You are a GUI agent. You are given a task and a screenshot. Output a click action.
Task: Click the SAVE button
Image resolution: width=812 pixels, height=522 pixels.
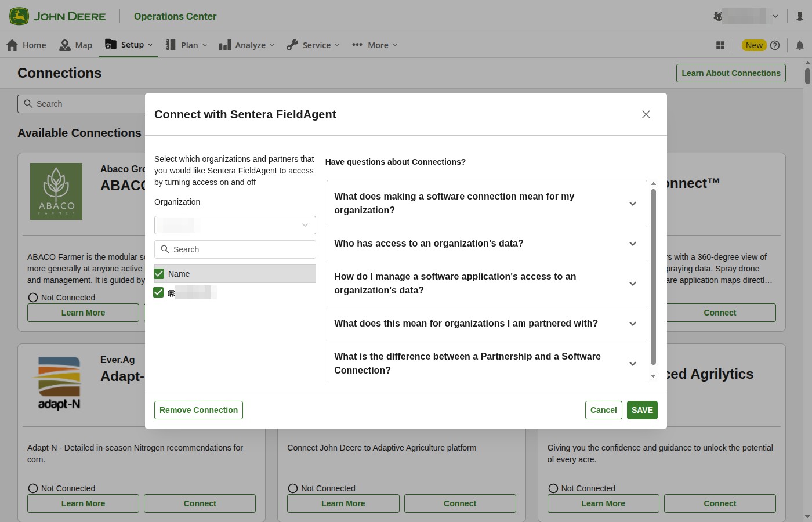coord(642,410)
